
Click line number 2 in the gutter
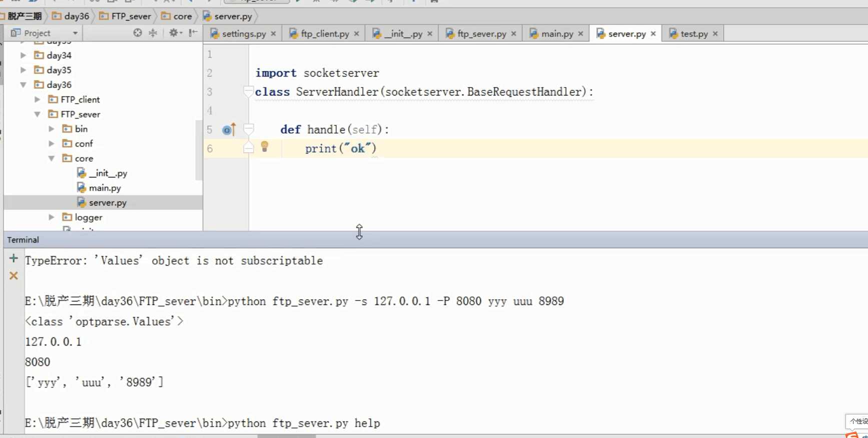(210, 73)
